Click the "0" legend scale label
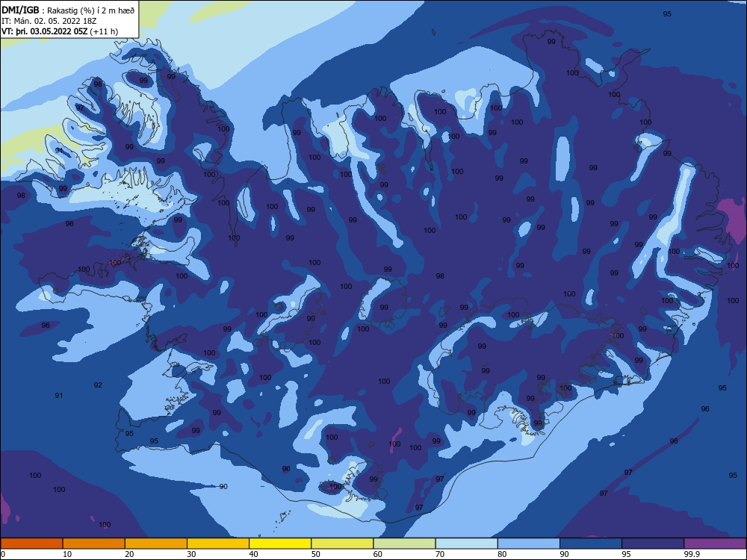Viewport: 747px width, 560px height. click(3, 554)
